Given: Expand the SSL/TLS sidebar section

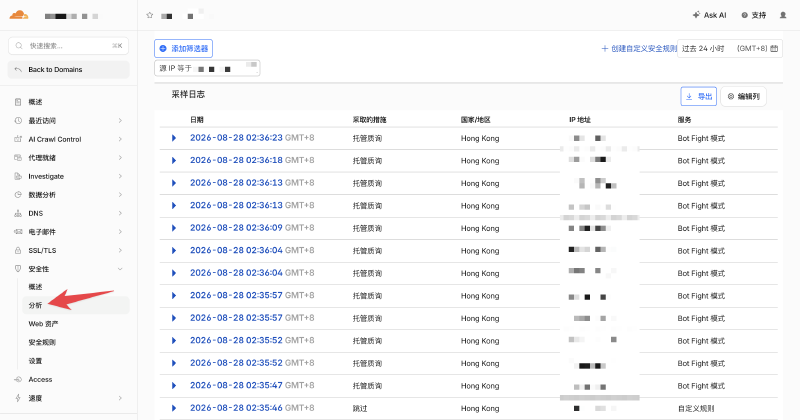Looking at the screenshot, I should [120, 251].
